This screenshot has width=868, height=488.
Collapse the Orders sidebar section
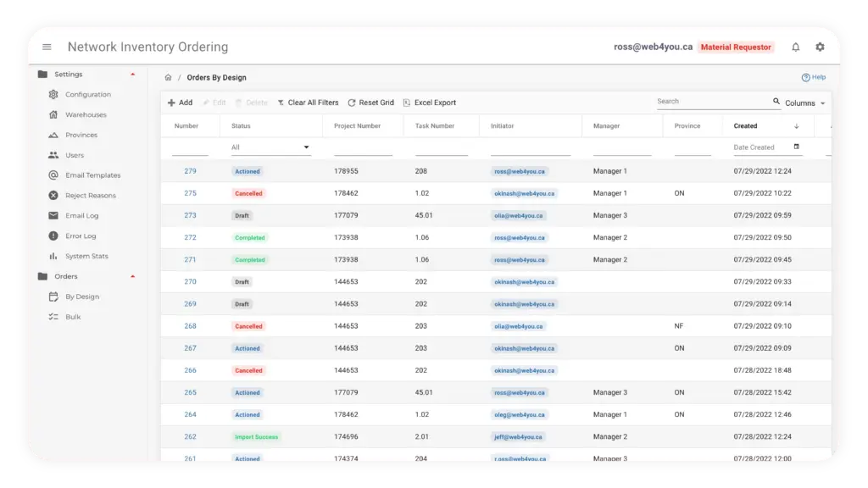click(132, 276)
